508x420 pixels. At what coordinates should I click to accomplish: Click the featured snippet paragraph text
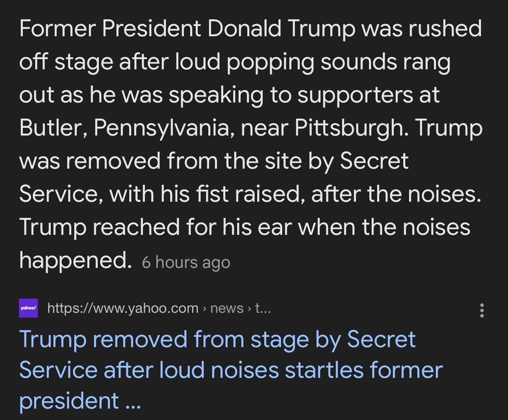250,144
